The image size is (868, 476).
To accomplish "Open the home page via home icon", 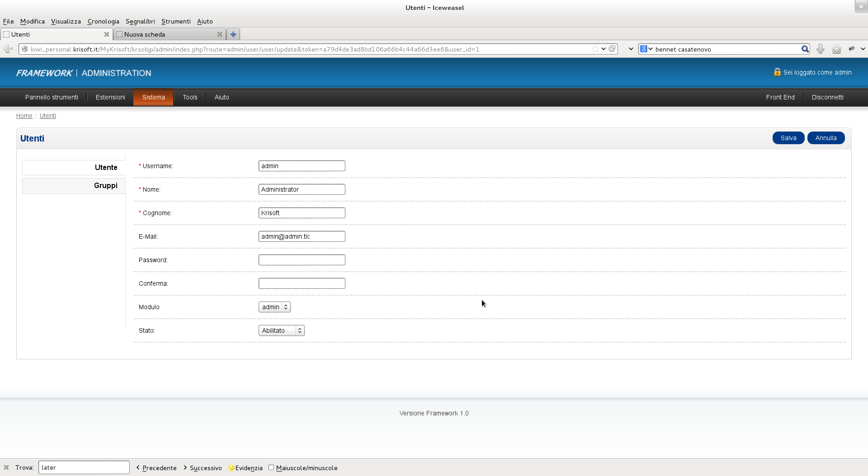I will (x=836, y=49).
